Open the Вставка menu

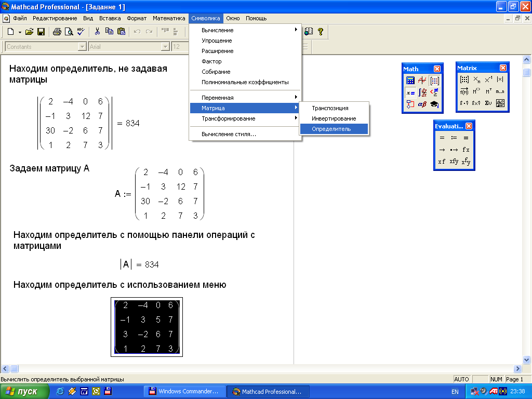(x=110, y=18)
